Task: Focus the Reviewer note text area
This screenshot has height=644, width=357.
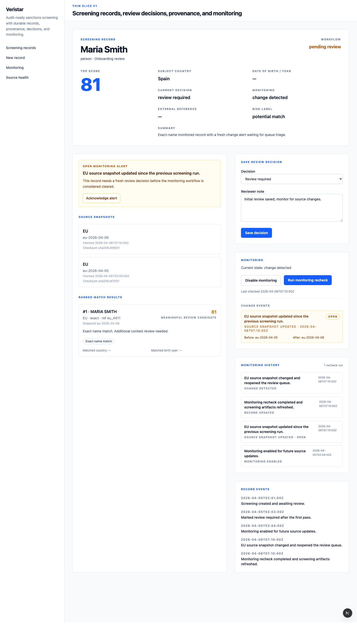Action: [x=292, y=208]
